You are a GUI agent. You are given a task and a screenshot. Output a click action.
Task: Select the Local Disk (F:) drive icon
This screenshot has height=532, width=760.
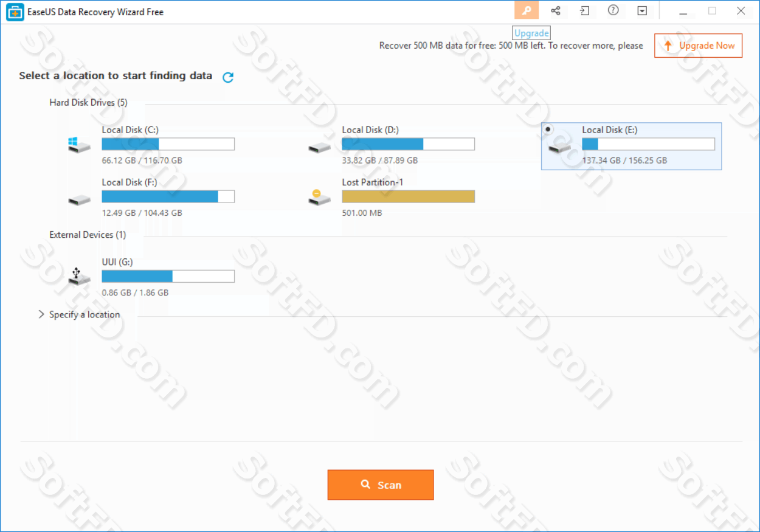(79, 200)
